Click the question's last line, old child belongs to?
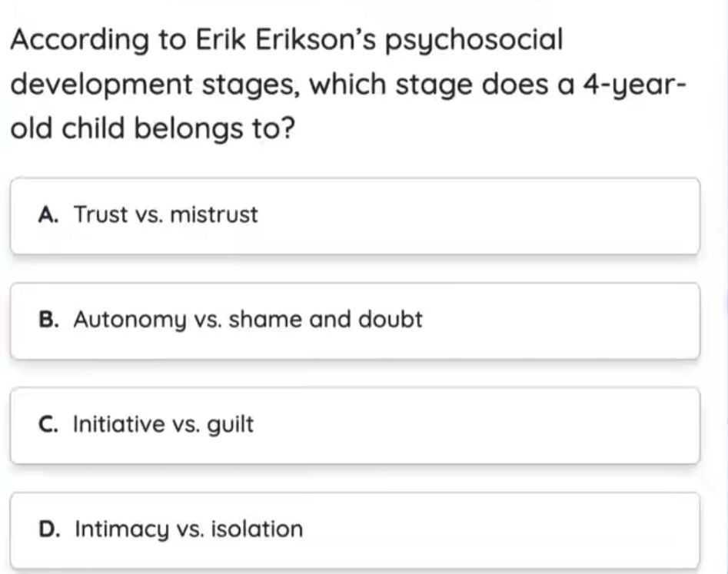 pyautogui.click(x=153, y=127)
